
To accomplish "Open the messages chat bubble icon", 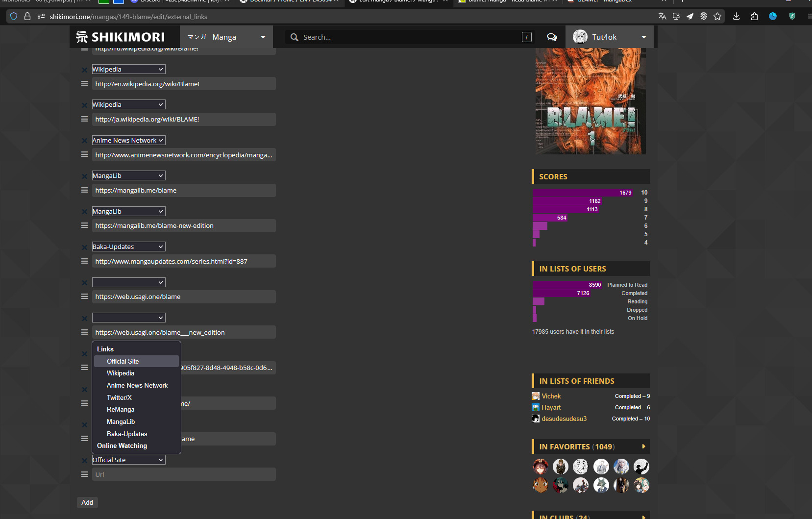I will pyautogui.click(x=552, y=37).
